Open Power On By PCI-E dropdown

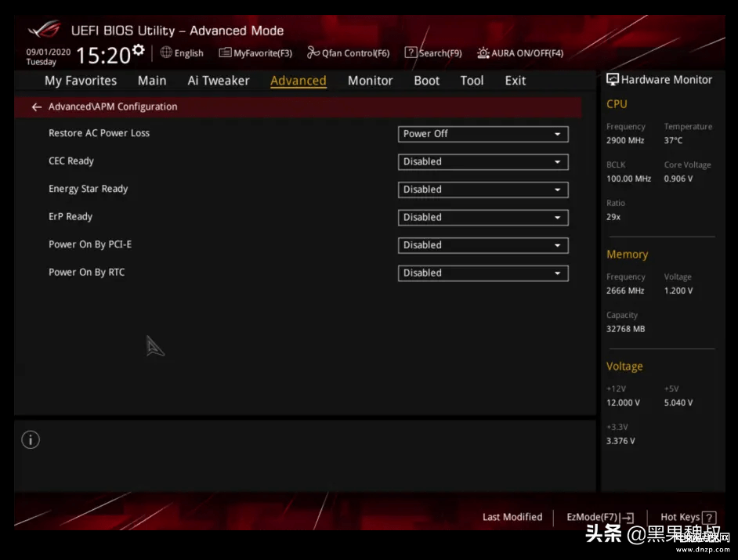tap(483, 245)
